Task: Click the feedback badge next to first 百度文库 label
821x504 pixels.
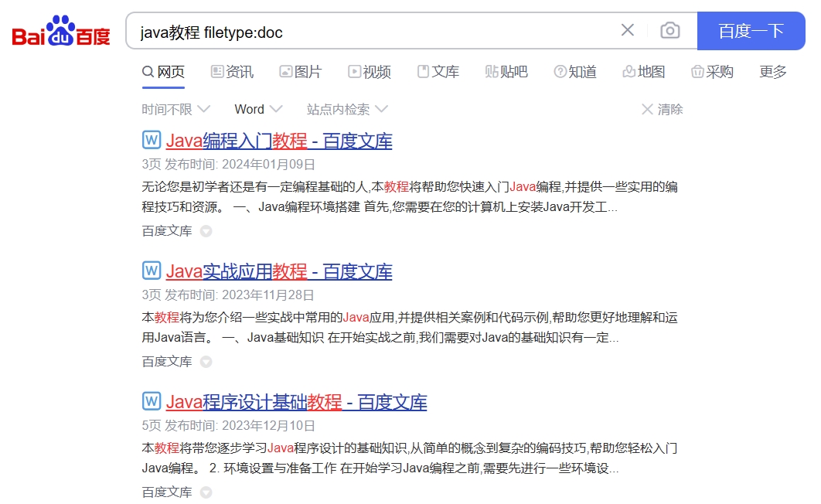Action: tap(205, 230)
